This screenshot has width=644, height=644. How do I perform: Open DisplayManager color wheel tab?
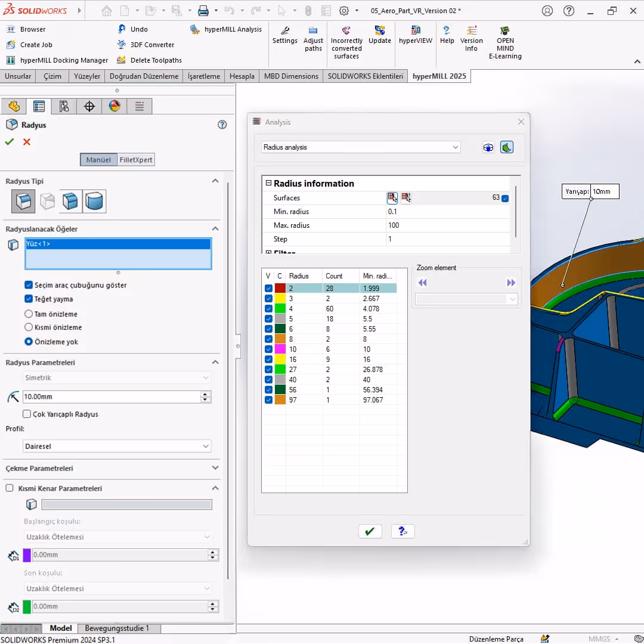coord(114,106)
